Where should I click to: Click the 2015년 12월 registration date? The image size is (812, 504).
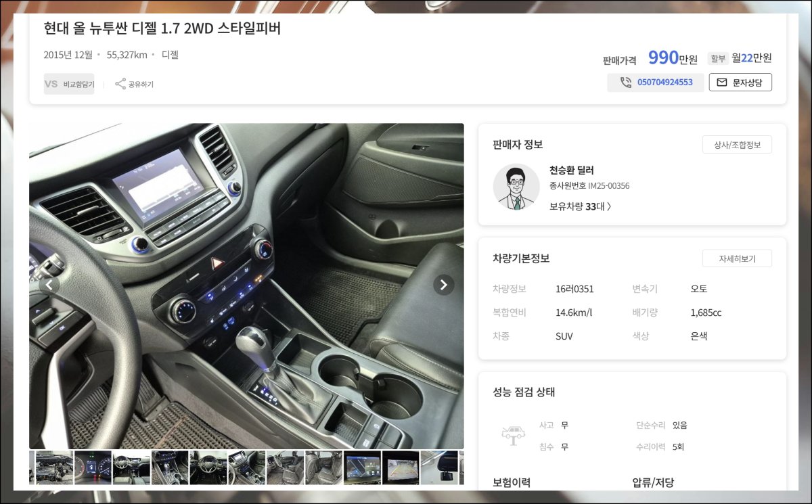pyautogui.click(x=68, y=55)
